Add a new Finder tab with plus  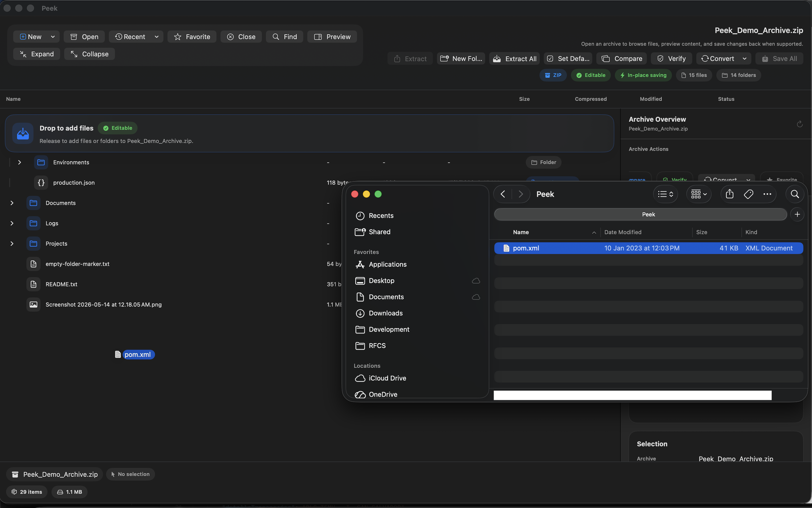[x=797, y=214]
